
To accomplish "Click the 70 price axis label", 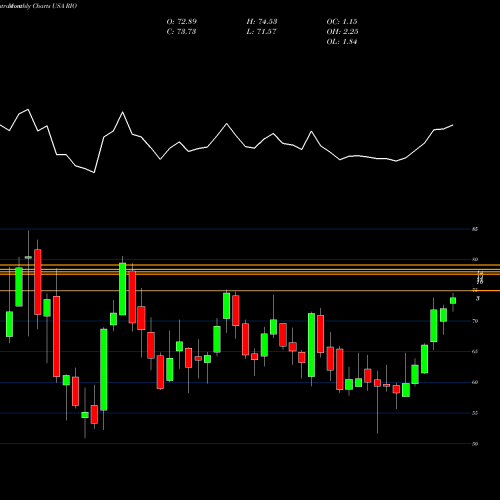I will (x=475, y=321).
